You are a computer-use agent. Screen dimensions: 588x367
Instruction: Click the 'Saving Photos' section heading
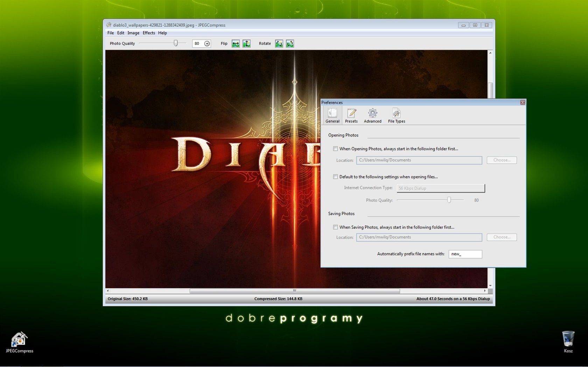(x=341, y=214)
